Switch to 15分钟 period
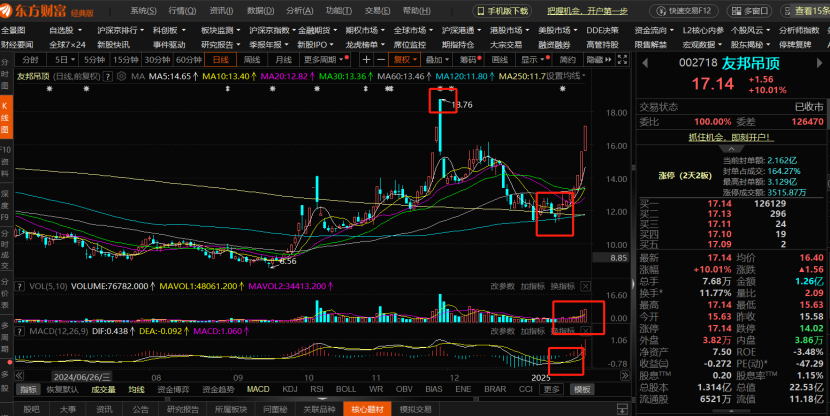Viewport: 830px width, 416px height. [126, 60]
